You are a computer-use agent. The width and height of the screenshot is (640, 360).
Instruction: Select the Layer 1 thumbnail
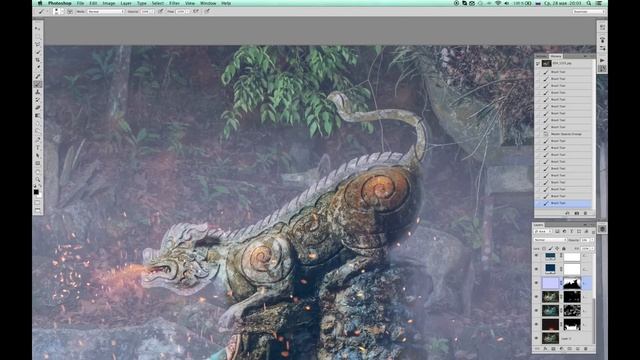(x=550, y=338)
